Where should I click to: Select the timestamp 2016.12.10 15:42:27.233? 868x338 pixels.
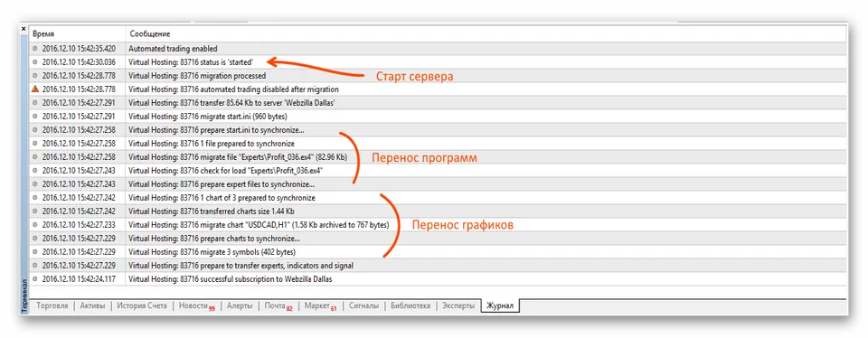coord(79,225)
